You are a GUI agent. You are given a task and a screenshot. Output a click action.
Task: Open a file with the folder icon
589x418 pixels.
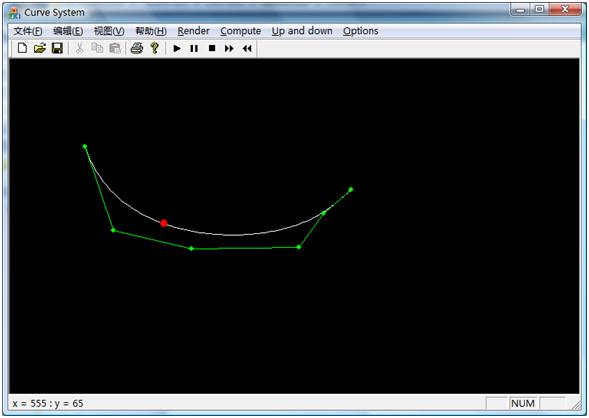(x=40, y=48)
